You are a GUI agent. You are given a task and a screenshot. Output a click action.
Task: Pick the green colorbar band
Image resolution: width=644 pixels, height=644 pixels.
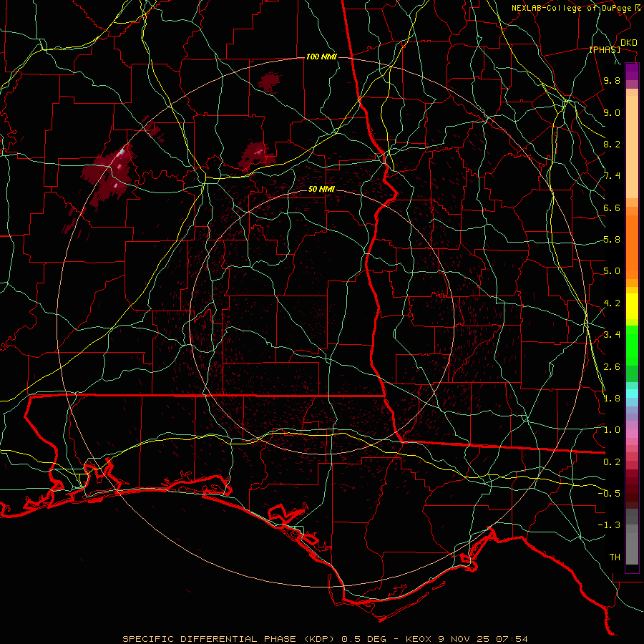pyautogui.click(x=632, y=345)
